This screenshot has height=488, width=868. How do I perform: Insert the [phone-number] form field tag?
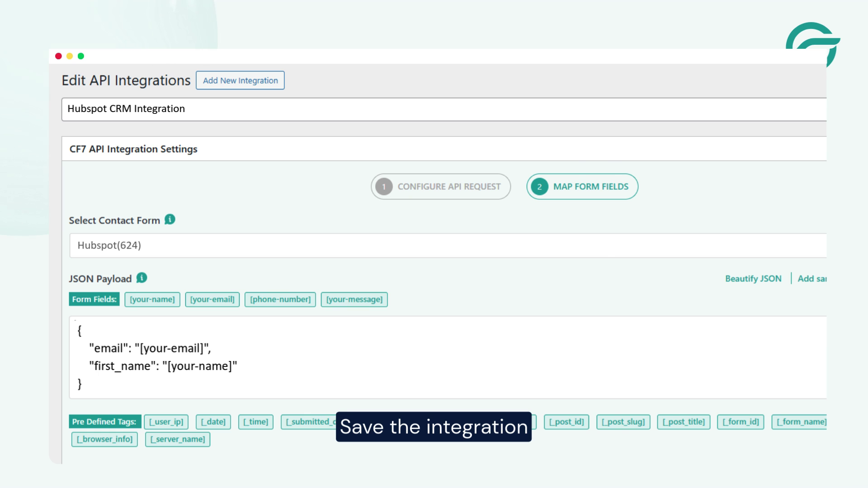tap(280, 299)
